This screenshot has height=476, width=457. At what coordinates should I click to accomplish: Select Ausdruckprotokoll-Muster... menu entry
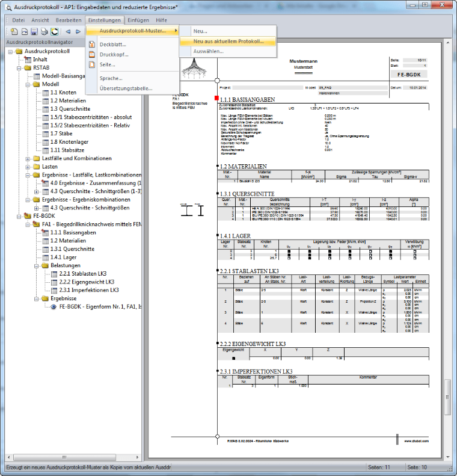(132, 31)
